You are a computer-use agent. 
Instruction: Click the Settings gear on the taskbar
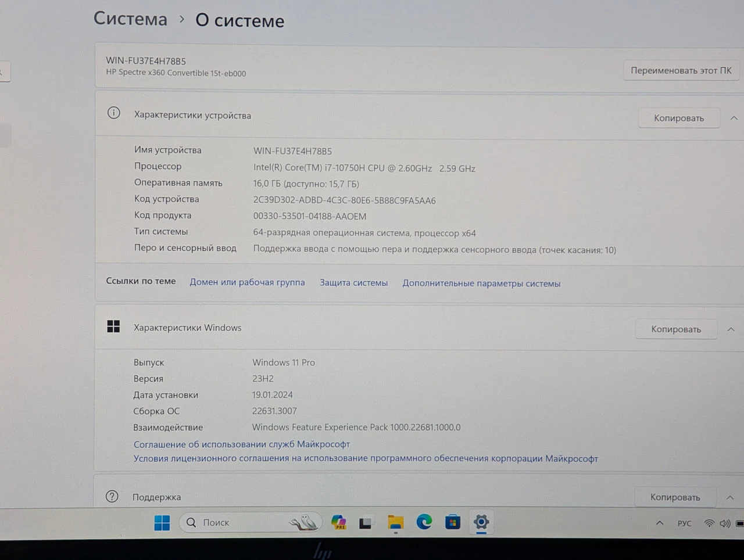point(481,522)
